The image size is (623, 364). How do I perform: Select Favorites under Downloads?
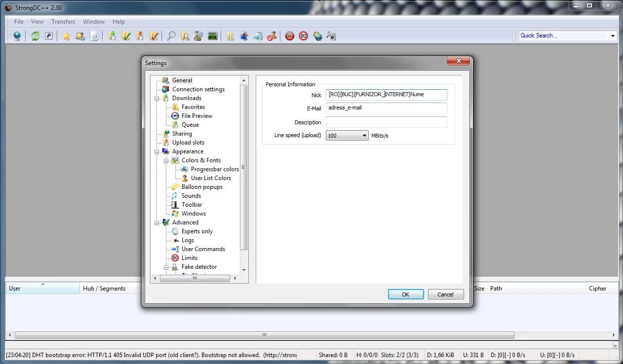tap(193, 107)
